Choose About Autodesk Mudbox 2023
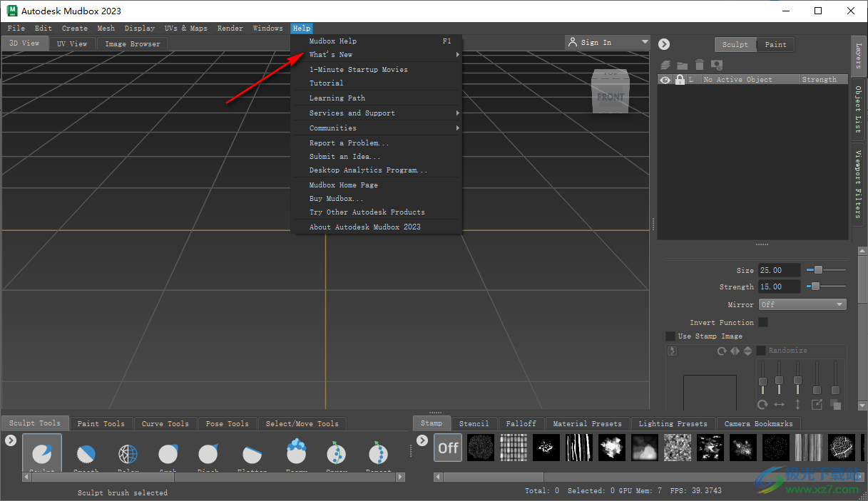Screen dimensions: 868x501 pos(377,227)
